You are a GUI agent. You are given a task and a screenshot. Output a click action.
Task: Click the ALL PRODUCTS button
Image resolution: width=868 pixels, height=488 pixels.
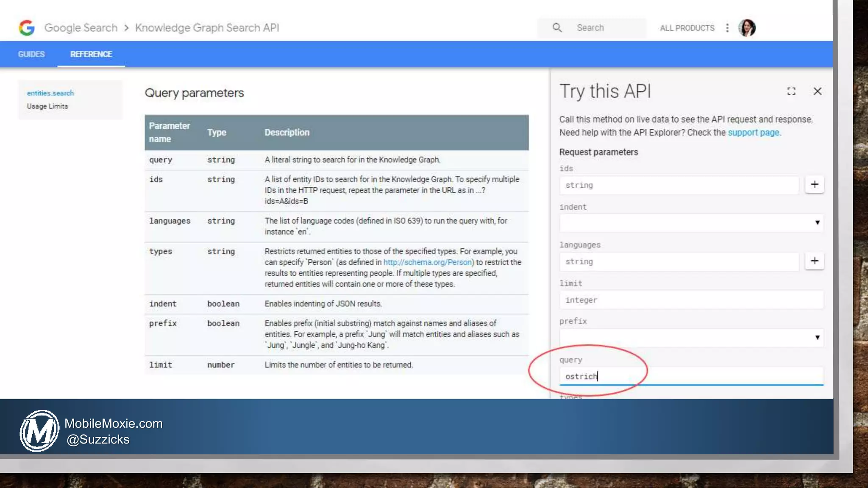(687, 28)
